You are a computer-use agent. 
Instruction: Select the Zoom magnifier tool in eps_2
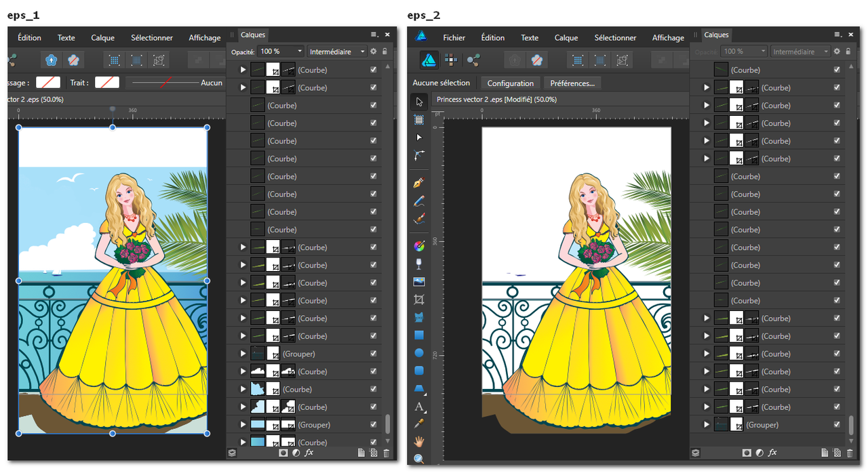pyautogui.click(x=419, y=459)
